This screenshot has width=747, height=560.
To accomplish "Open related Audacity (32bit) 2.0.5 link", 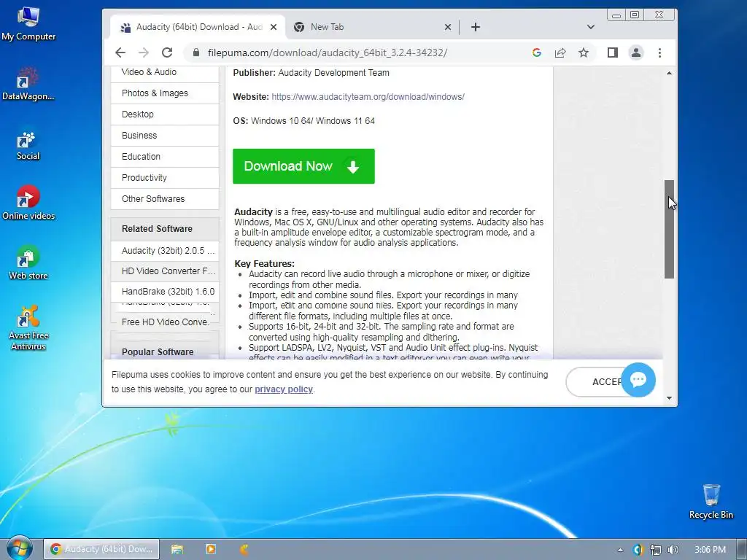I will coord(165,251).
